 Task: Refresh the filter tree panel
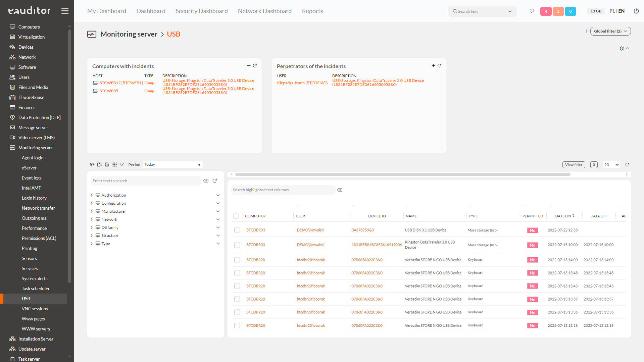click(215, 181)
